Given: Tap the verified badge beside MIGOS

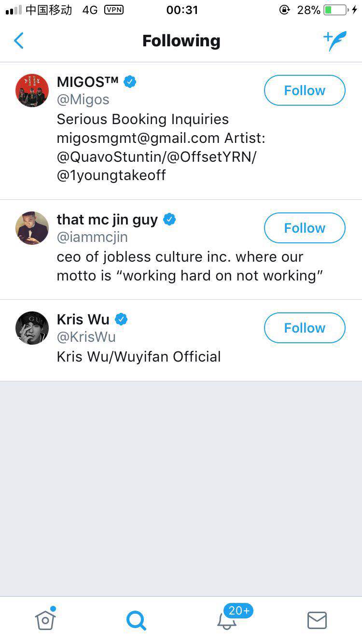Looking at the screenshot, I should coord(130,82).
